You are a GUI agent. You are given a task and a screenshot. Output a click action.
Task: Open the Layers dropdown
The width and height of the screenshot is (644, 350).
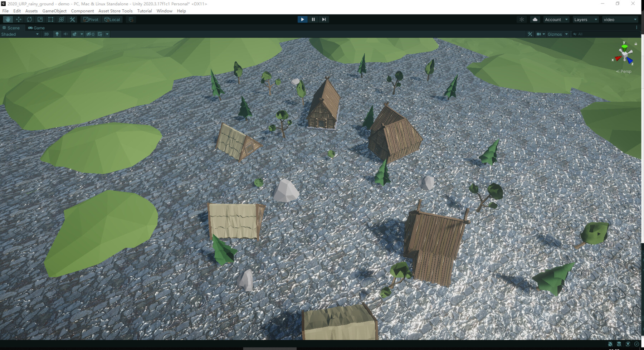click(x=585, y=19)
